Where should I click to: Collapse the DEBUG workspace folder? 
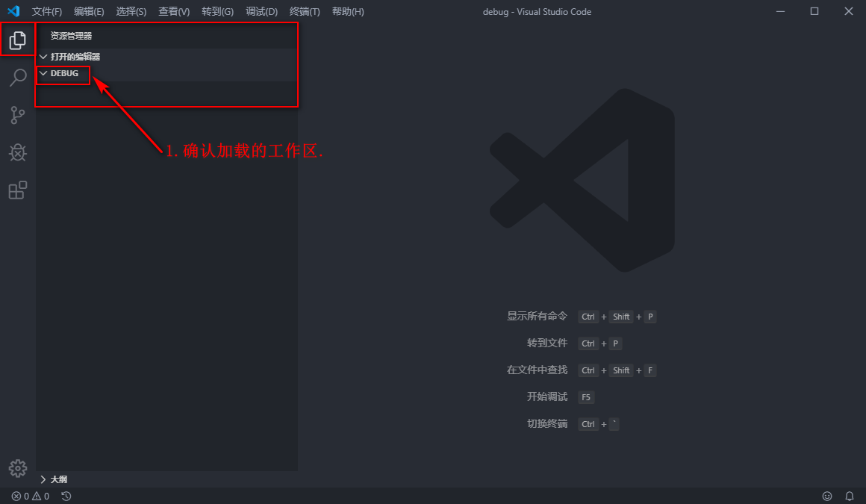pyautogui.click(x=43, y=73)
